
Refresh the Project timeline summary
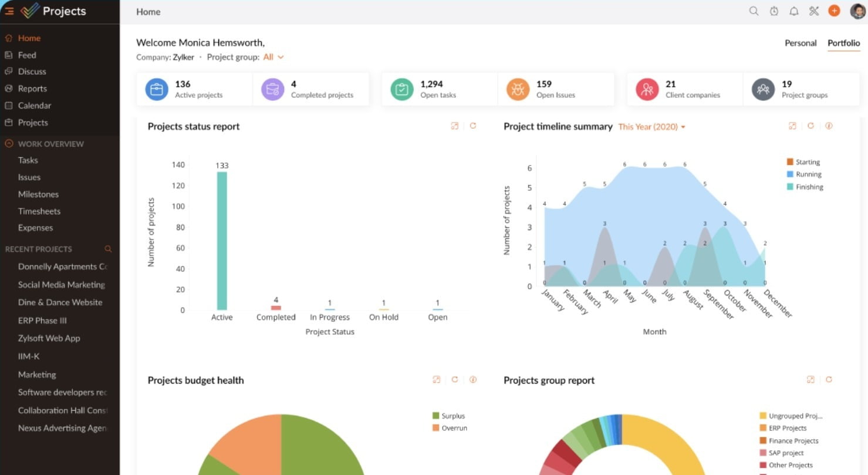click(x=810, y=126)
